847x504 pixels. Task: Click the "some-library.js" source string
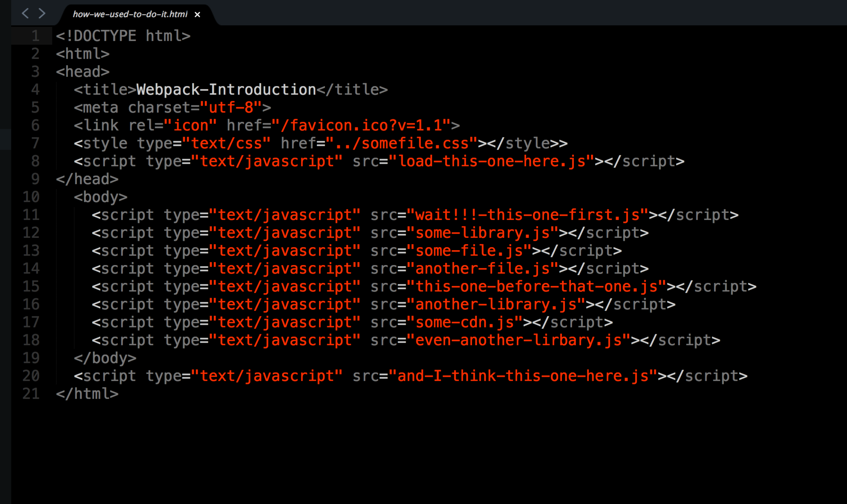tap(482, 233)
